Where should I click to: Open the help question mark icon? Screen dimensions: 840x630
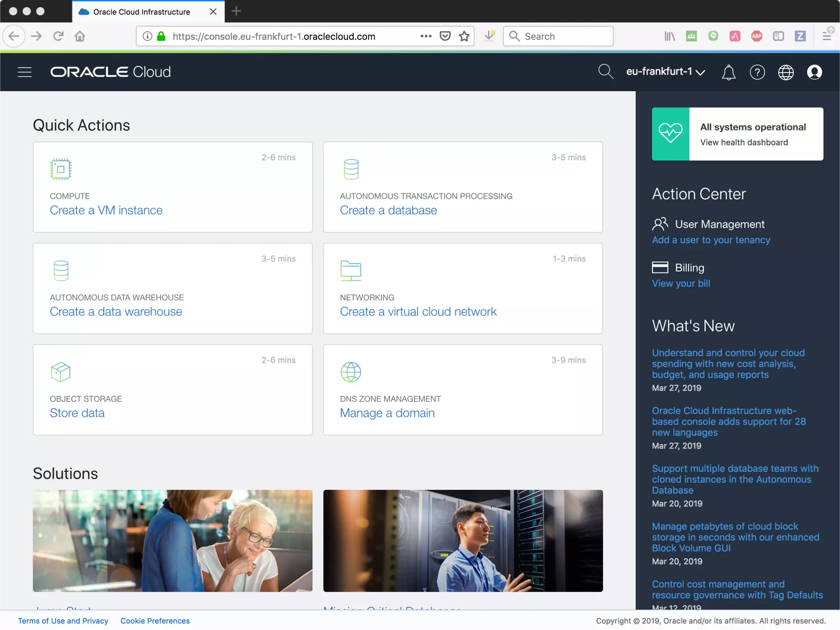tap(757, 72)
